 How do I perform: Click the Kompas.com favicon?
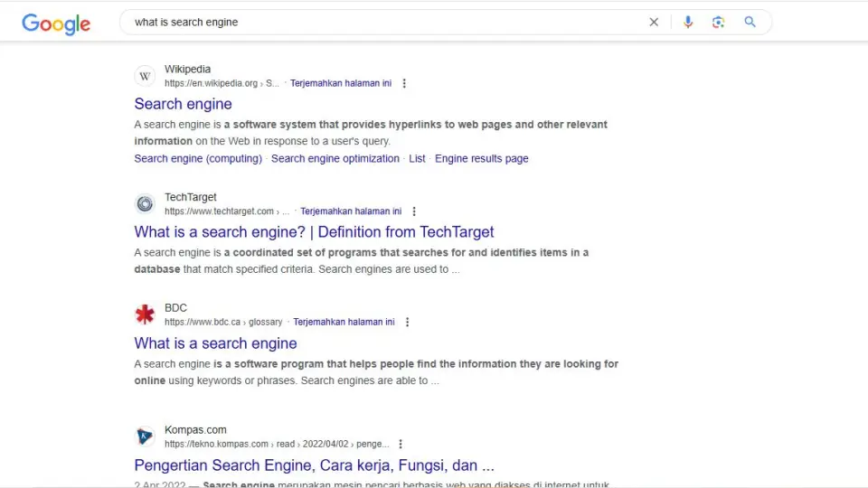[145, 436]
